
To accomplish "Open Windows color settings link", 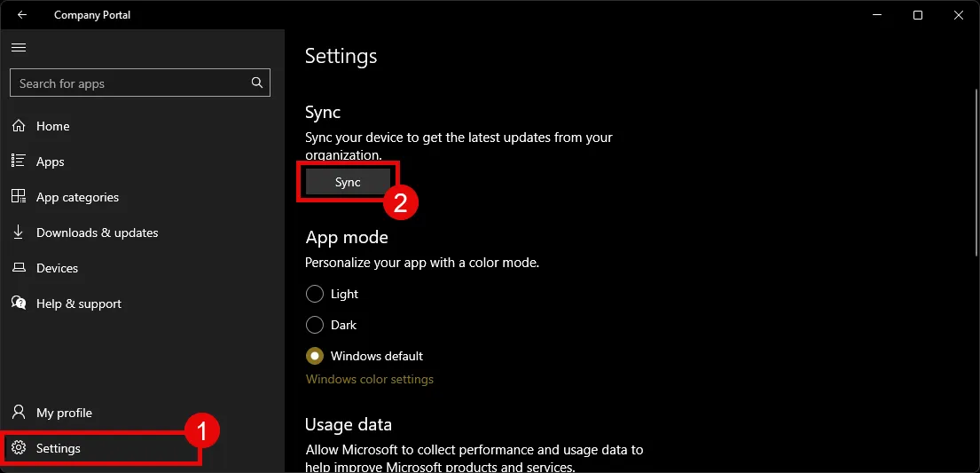I will [369, 379].
